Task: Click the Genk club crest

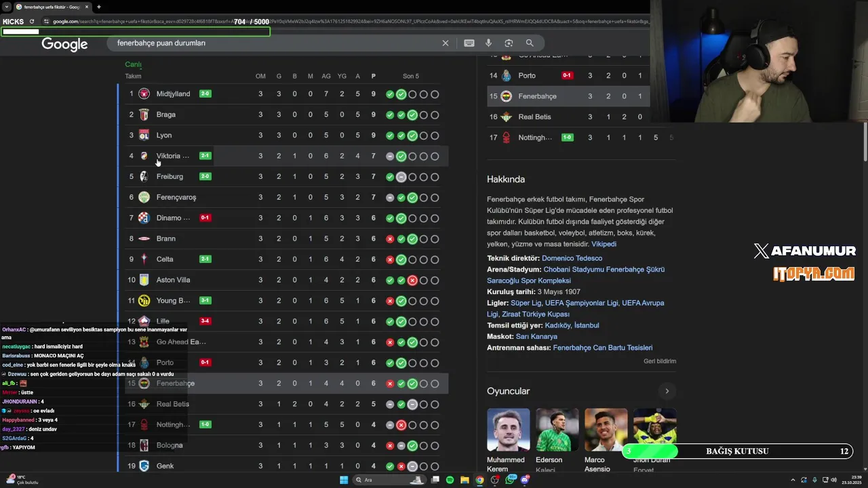Action: [144, 466]
